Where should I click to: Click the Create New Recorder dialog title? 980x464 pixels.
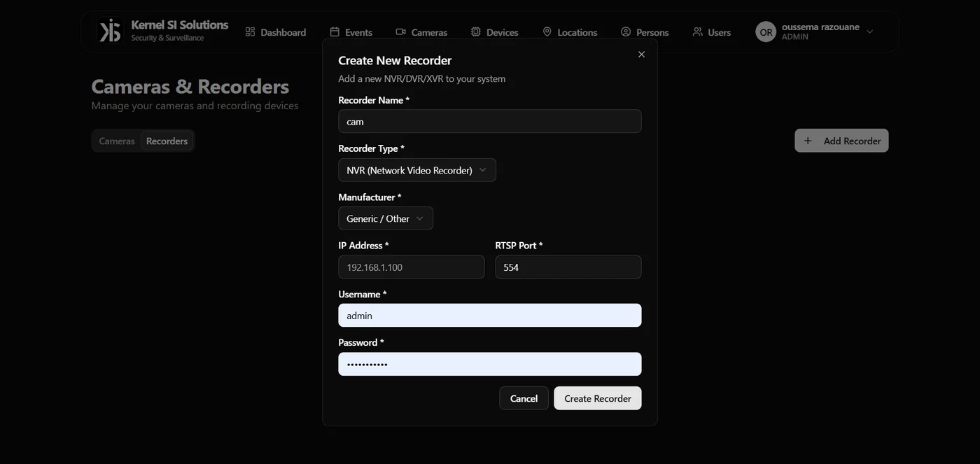tap(395, 60)
